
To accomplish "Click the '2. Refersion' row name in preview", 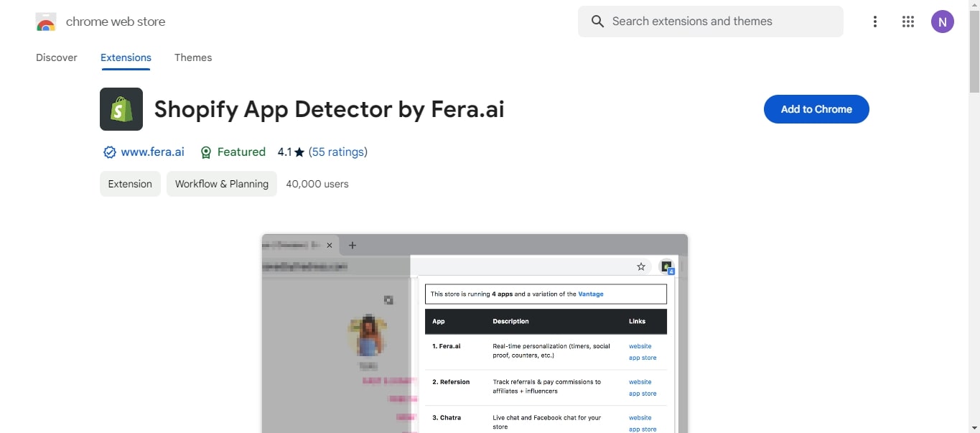I will tap(451, 382).
